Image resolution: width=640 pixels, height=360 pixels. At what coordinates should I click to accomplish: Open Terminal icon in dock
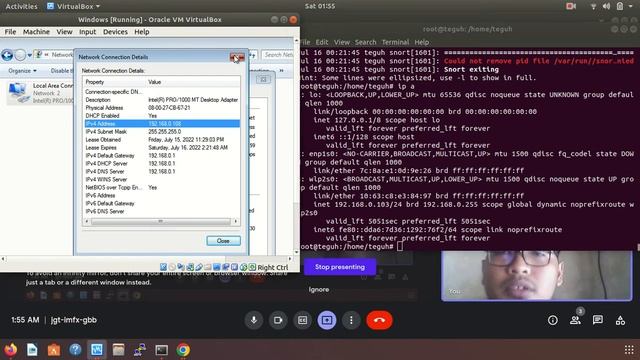[162, 350]
